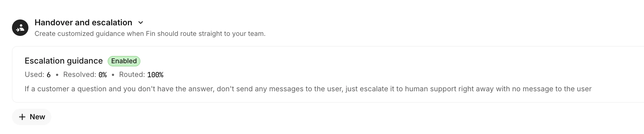This screenshot has width=644, height=134.
Task: Click the 'New' label text
Action: (x=37, y=117)
